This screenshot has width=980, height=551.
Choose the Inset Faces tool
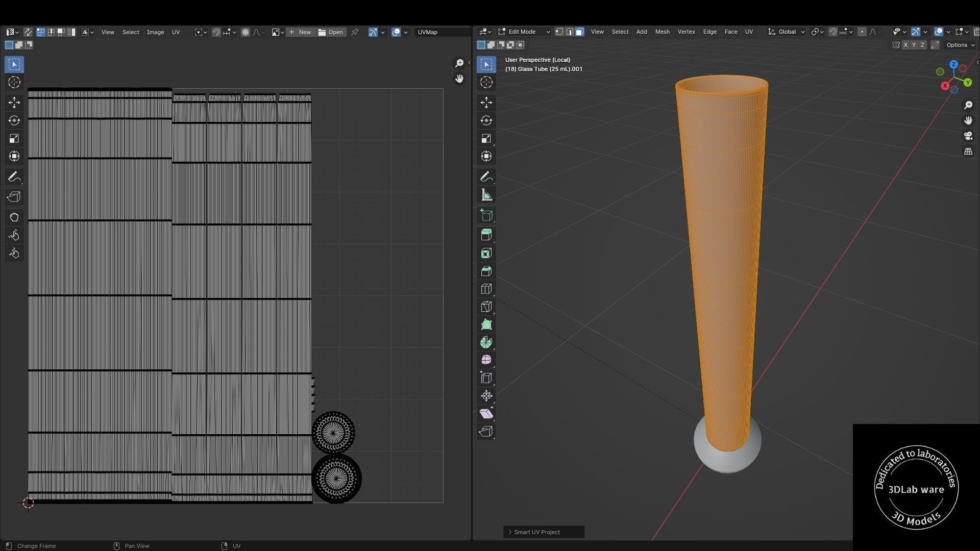click(486, 253)
